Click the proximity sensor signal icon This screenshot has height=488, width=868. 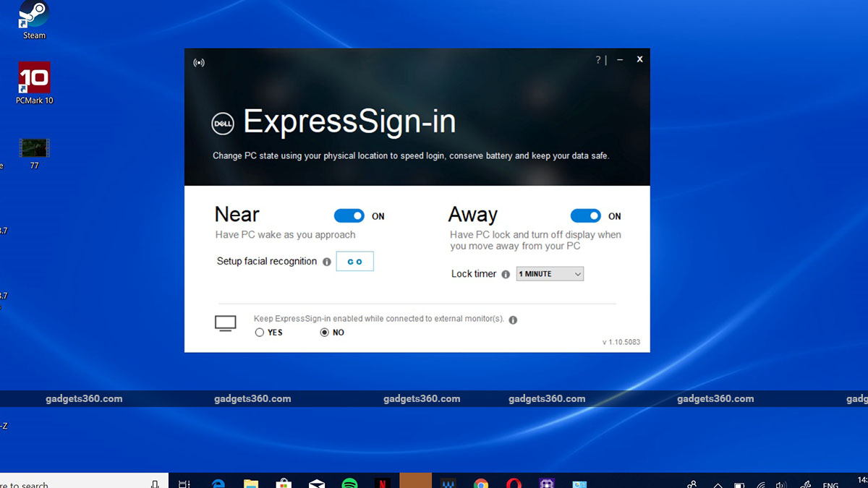pyautogui.click(x=199, y=62)
